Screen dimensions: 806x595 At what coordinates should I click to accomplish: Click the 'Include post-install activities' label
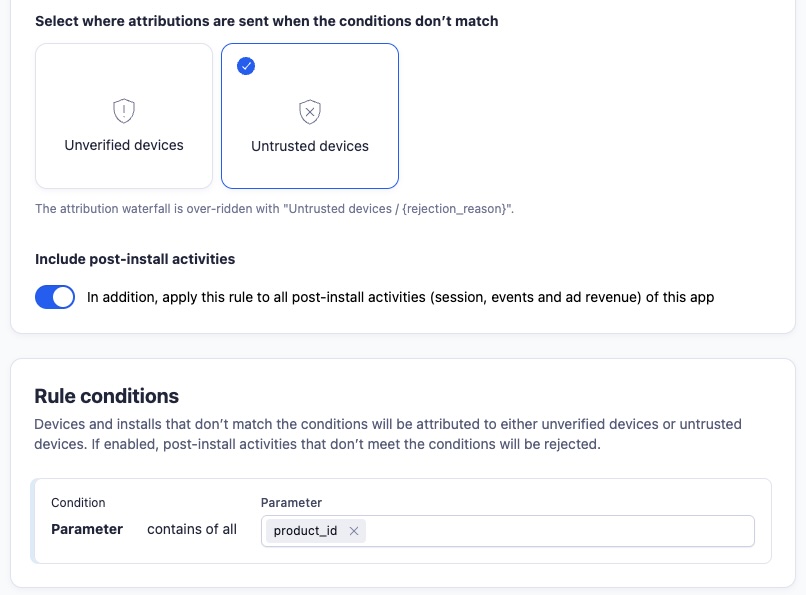pyautogui.click(x=135, y=259)
